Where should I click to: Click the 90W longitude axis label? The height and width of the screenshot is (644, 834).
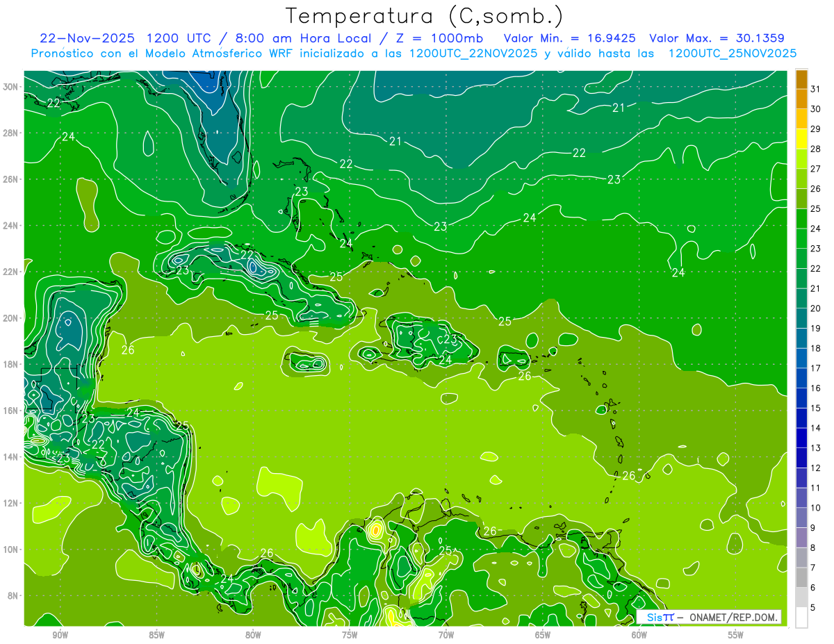click(x=60, y=635)
